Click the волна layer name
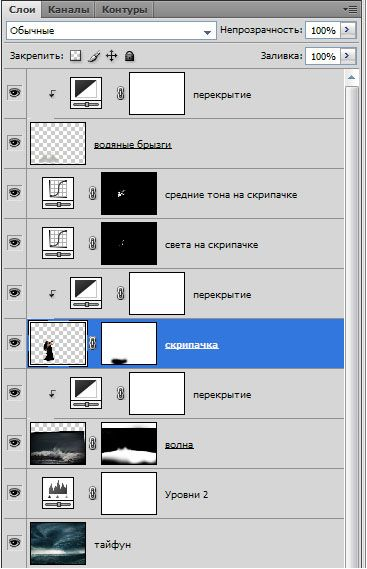367x569 pixels. point(179,445)
